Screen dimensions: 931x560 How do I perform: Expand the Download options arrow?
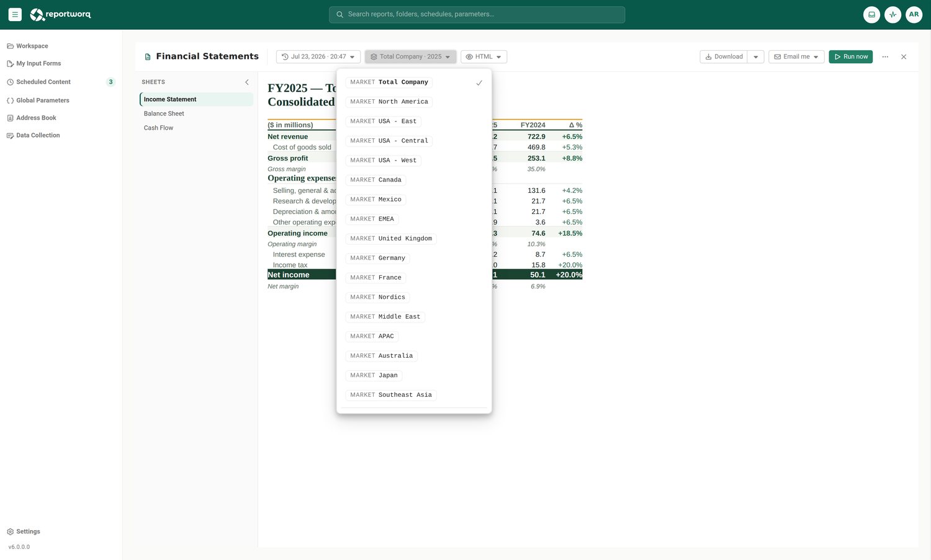(755, 56)
